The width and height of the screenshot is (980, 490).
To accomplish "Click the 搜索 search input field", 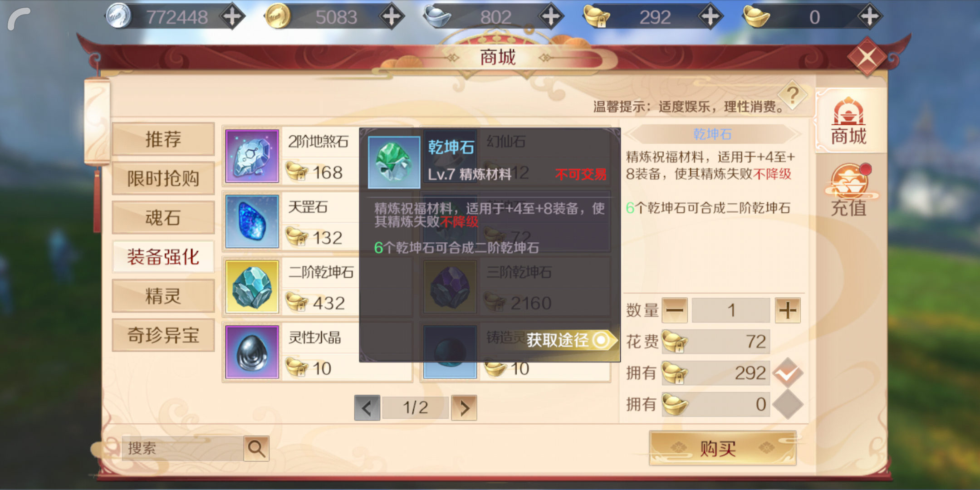I will tap(183, 448).
